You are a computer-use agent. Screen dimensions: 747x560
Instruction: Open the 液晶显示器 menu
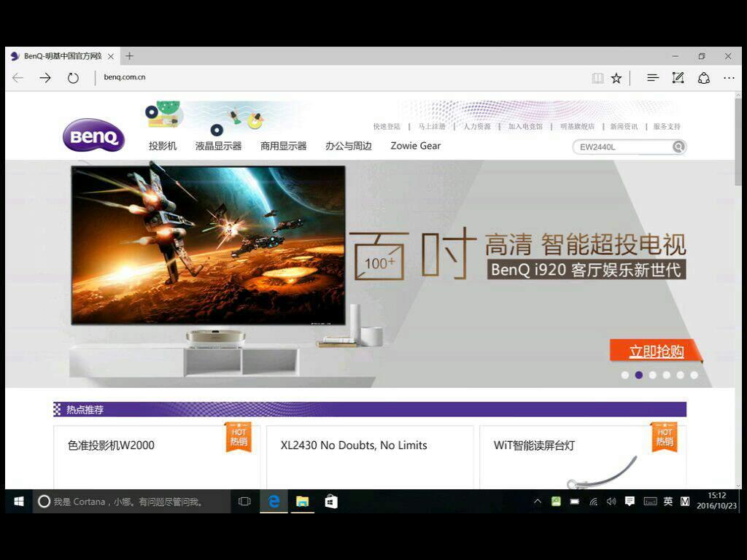pos(219,146)
